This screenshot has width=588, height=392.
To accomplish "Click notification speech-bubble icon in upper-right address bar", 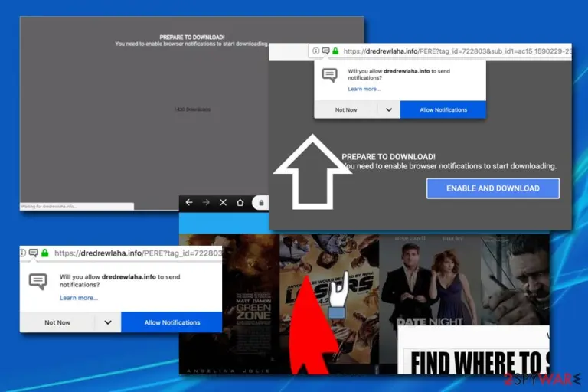I will coord(325,51).
